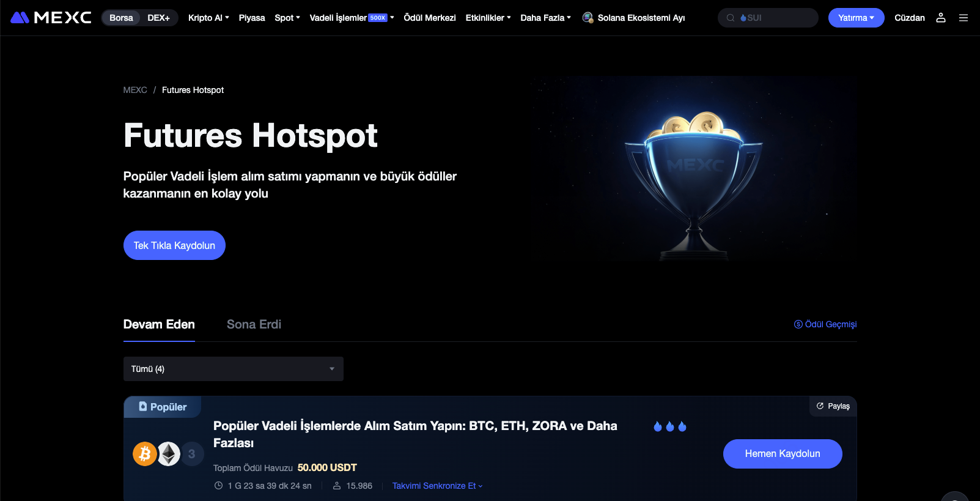The height and width of the screenshot is (501, 980).
Task: Click the Ödül Geçmişi coin icon
Action: [x=798, y=324]
